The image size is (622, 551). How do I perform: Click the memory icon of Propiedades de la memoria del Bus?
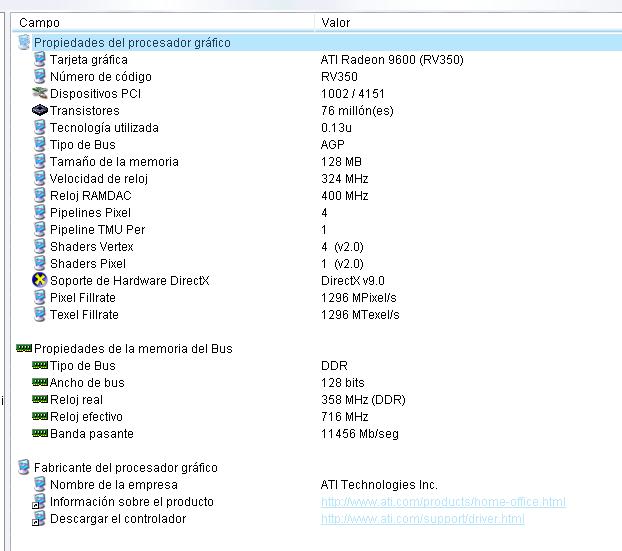coord(24,348)
